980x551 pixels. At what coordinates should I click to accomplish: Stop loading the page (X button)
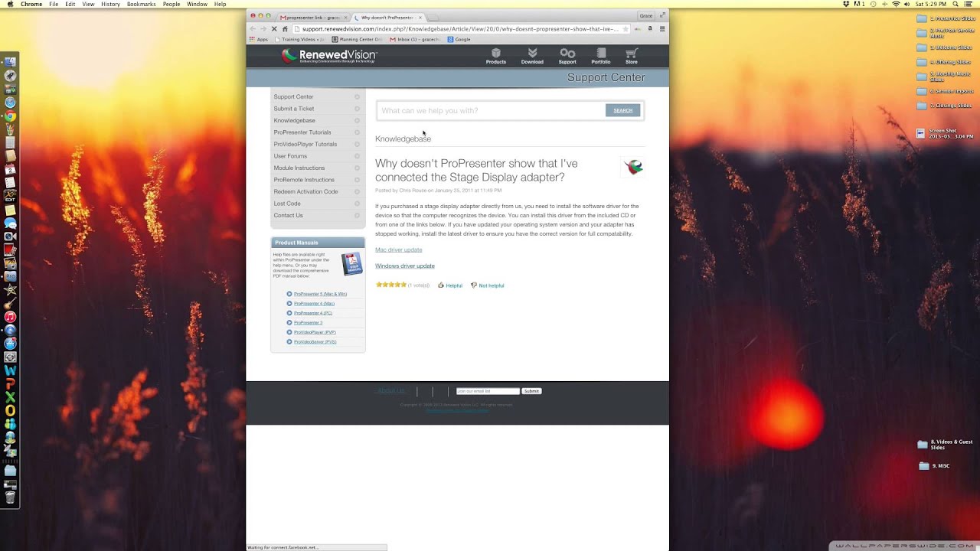[273, 29]
